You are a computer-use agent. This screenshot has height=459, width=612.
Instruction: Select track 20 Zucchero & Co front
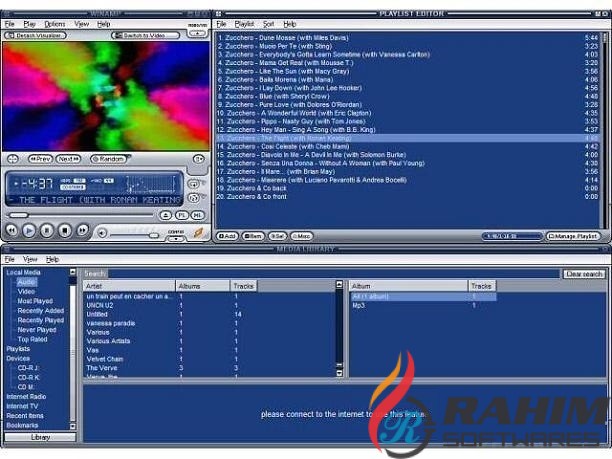coord(407,197)
